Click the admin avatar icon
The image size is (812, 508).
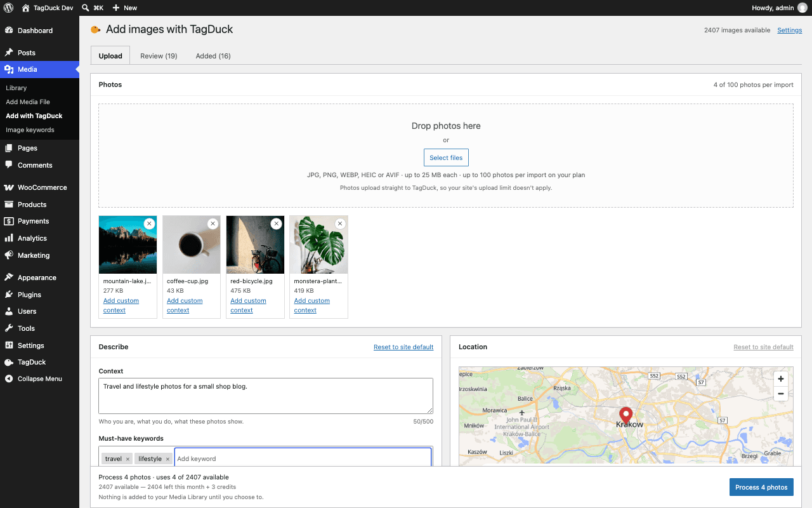pos(802,8)
